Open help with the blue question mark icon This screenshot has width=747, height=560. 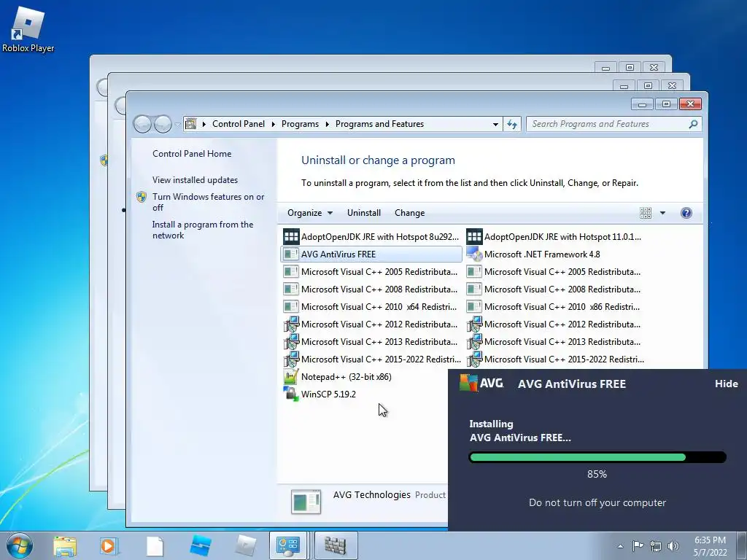[686, 213]
